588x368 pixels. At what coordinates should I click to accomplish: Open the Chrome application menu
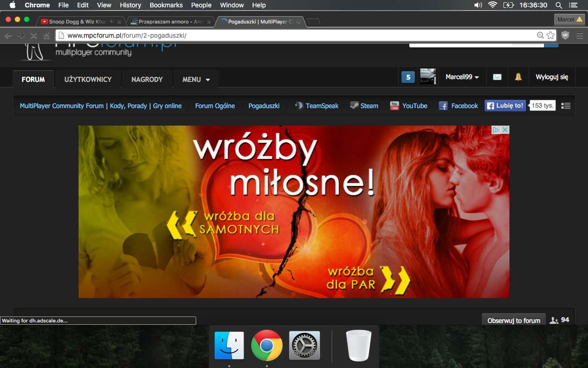tap(37, 5)
